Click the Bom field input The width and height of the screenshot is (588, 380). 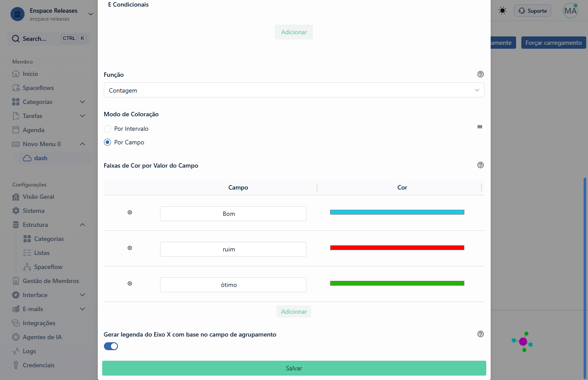(x=233, y=214)
